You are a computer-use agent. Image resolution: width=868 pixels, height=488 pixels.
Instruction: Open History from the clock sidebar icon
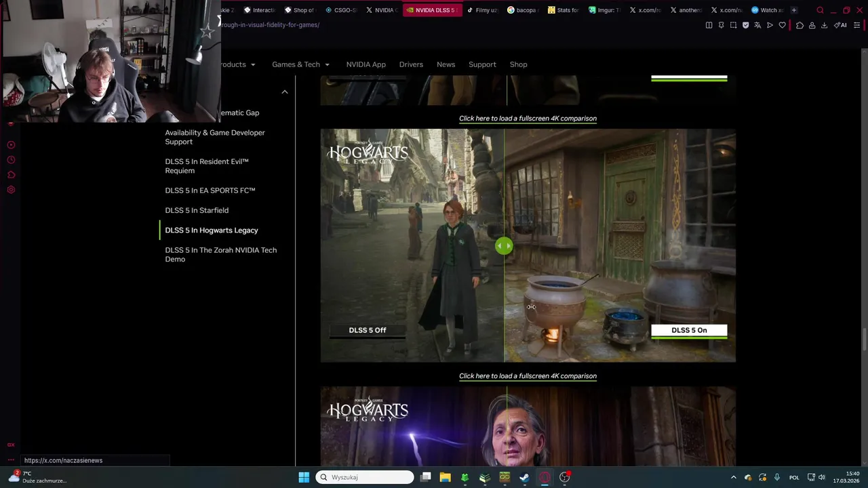coord(11,160)
